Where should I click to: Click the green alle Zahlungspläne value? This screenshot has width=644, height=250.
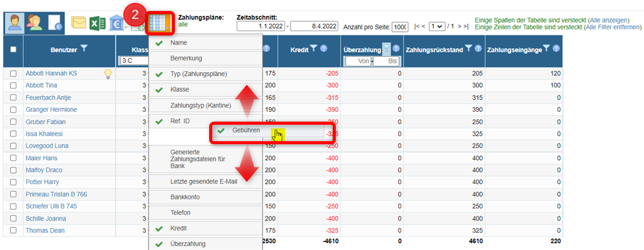183,24
